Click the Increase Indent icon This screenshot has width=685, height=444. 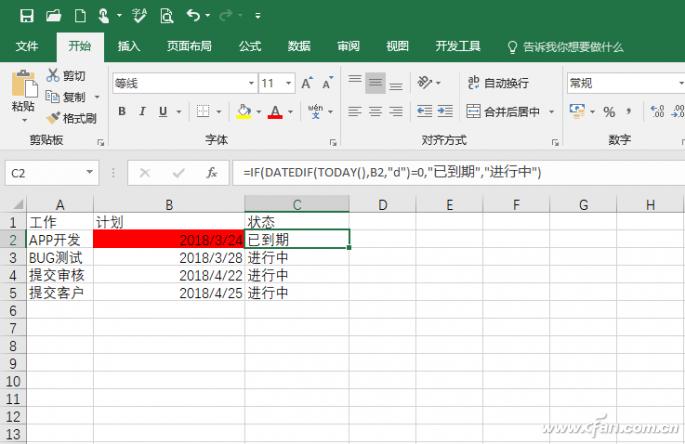pyautogui.click(x=445, y=111)
